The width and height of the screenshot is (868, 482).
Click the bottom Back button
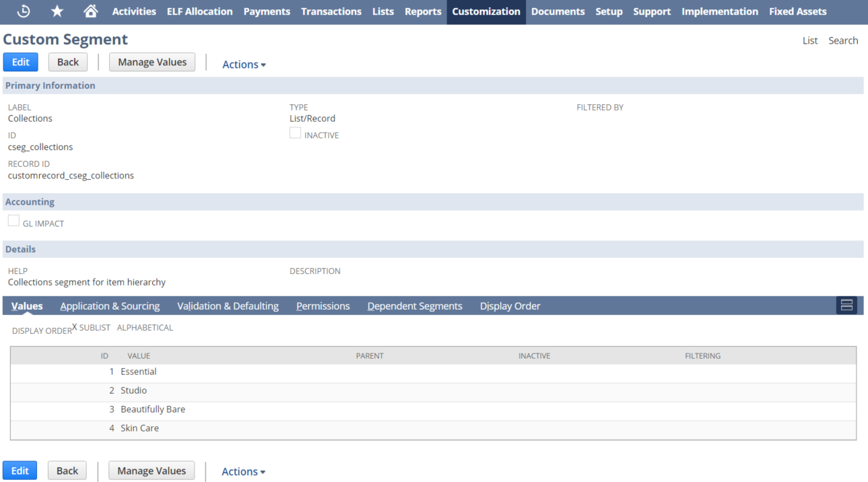[67, 471]
